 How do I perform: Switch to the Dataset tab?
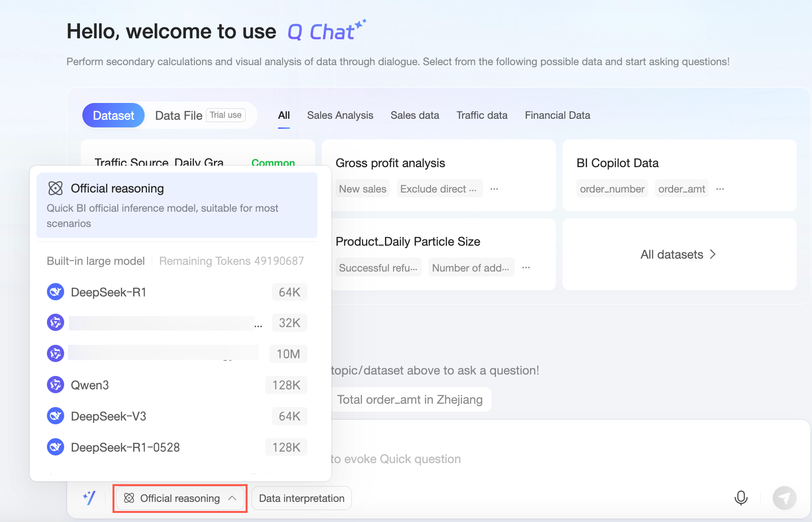click(113, 115)
